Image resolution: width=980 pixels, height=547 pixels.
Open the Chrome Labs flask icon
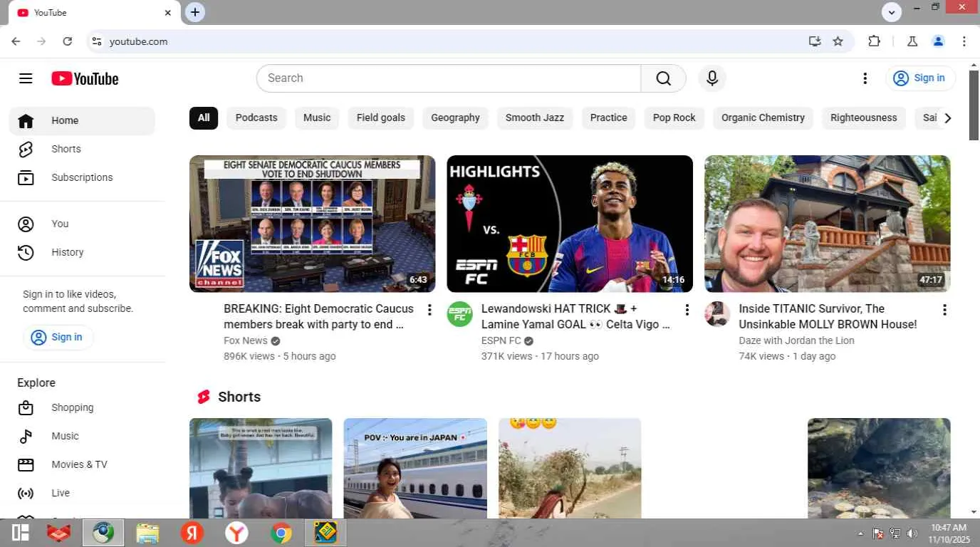pos(912,41)
